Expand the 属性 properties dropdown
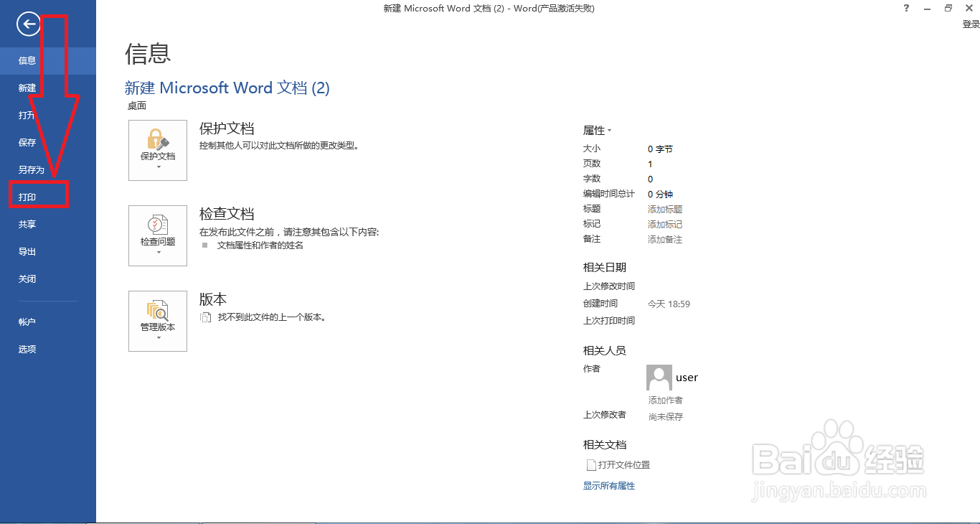Screen dimensions: 980x524 coord(597,131)
